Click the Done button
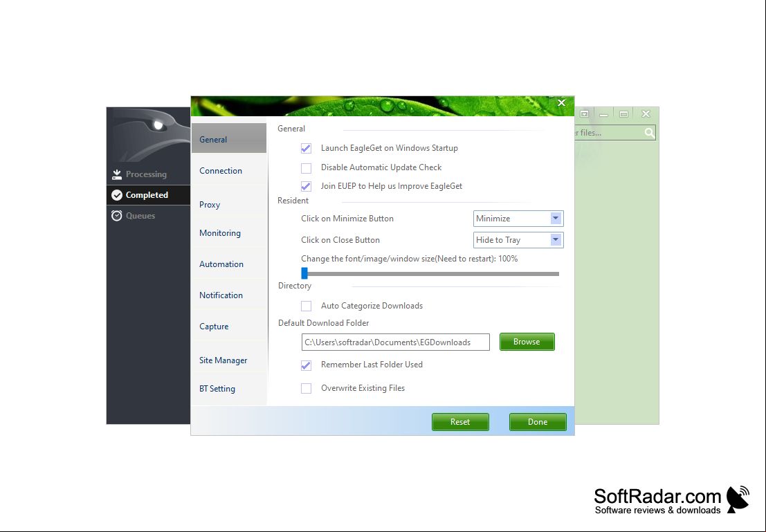The width and height of the screenshot is (766, 532). (538, 421)
